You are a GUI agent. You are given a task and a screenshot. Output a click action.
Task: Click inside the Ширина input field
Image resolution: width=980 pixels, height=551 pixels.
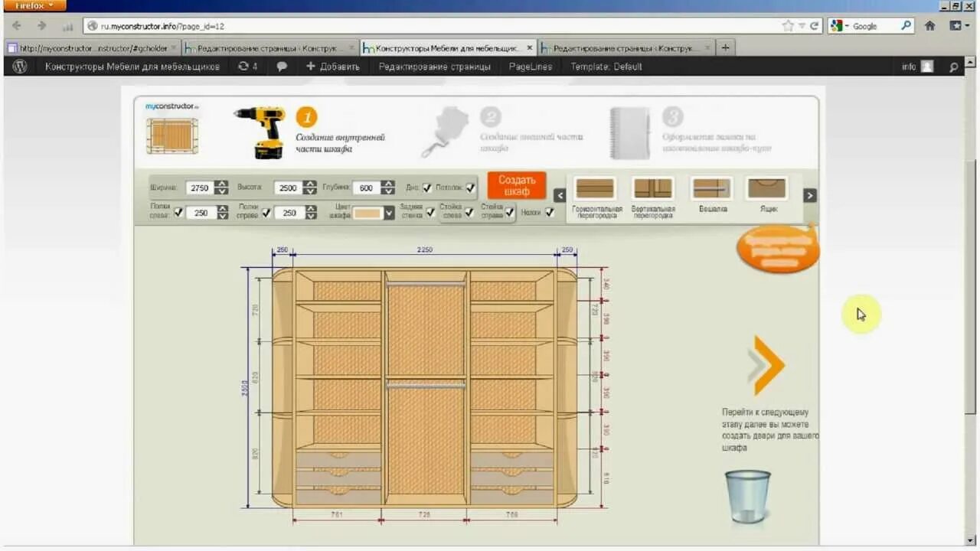(x=201, y=187)
